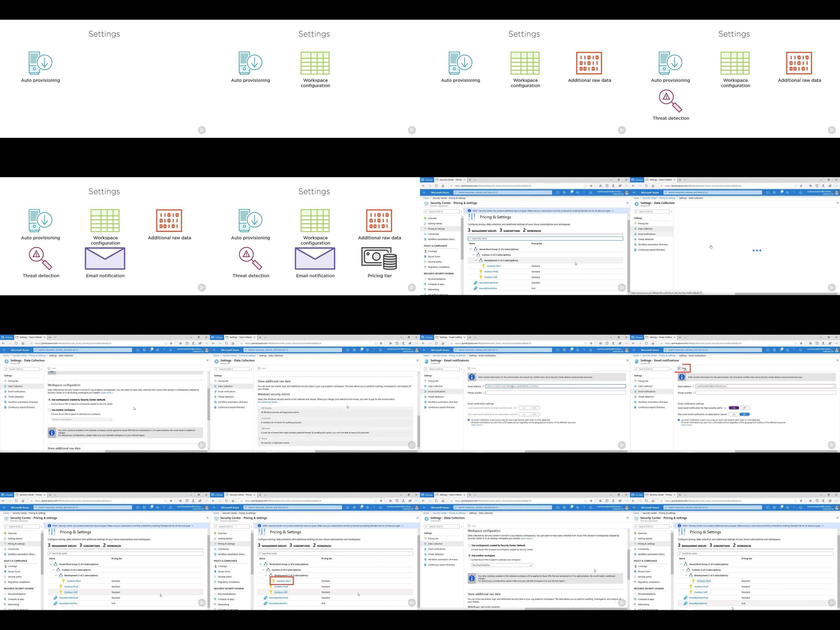The width and height of the screenshot is (840, 630).
Task: Click Email notification envelope on slide showing Pricing tier
Action: [x=315, y=259]
